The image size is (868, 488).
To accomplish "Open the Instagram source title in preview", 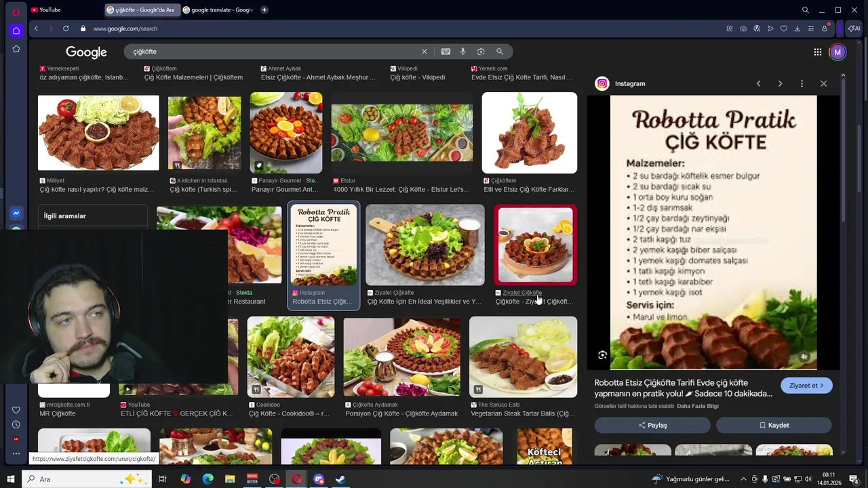I will coord(630,83).
